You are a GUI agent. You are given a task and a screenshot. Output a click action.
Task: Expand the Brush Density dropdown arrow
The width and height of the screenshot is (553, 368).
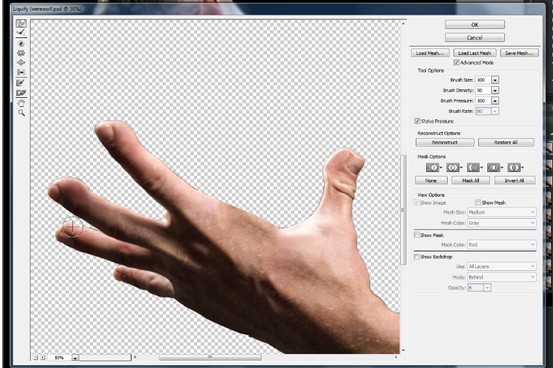[495, 90]
